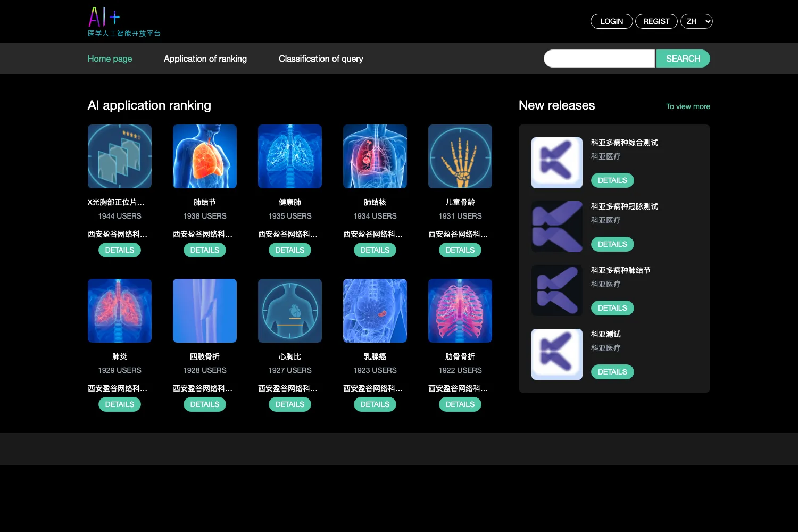
Task: Click the tuberculosis (肺结核) app image
Action: (375, 156)
